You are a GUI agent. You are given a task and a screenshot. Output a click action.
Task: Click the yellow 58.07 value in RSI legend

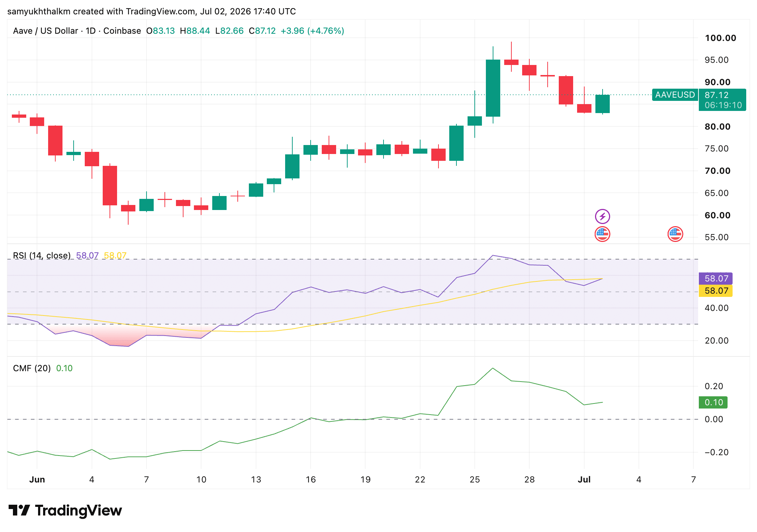[115, 256]
